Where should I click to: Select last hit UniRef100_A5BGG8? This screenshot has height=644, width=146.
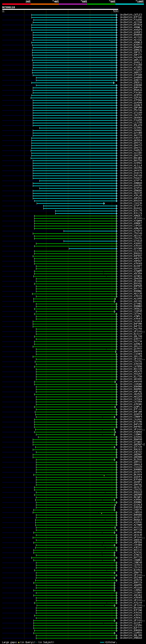(x=131, y=638)
